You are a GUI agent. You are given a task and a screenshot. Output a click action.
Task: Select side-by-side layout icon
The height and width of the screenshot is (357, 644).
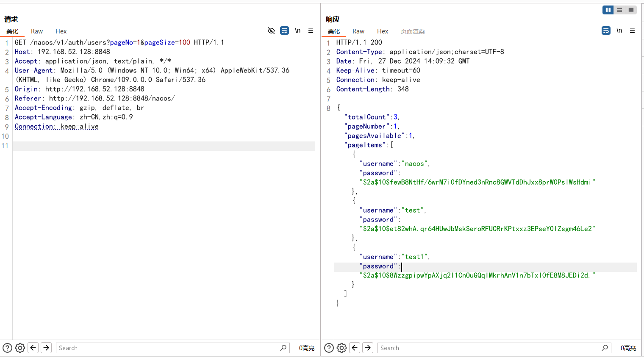point(608,10)
